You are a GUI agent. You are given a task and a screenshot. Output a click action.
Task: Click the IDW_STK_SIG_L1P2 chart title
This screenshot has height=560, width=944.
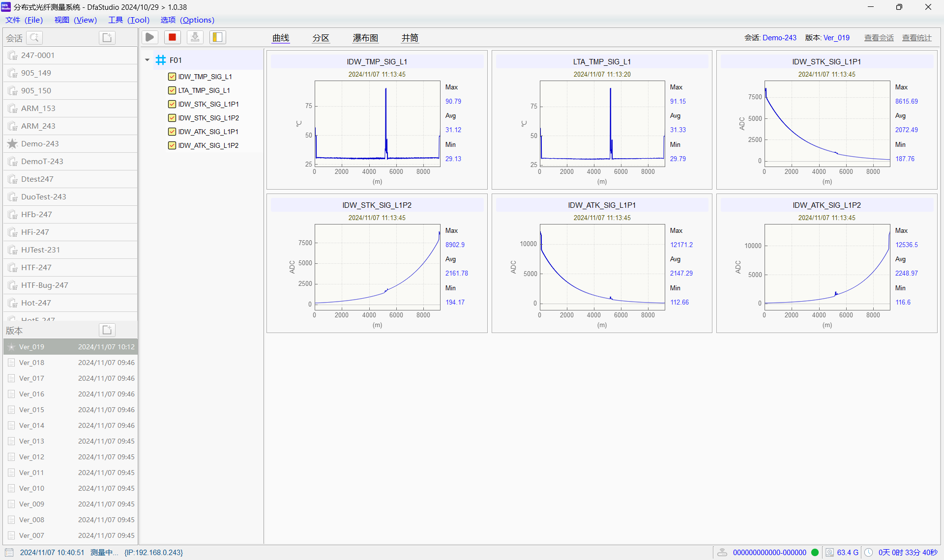point(377,205)
